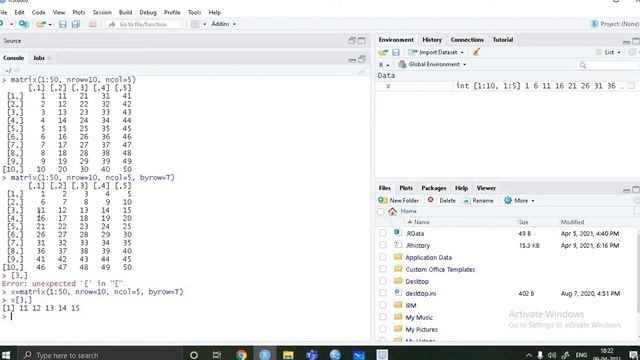
Task: Open Chrome from the taskbar
Action: (x=241, y=354)
